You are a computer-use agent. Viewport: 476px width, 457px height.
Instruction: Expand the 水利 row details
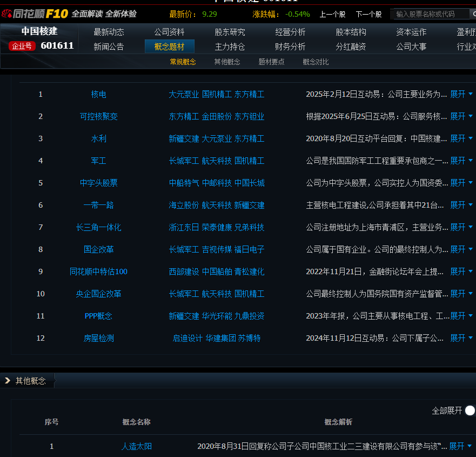pos(461,138)
